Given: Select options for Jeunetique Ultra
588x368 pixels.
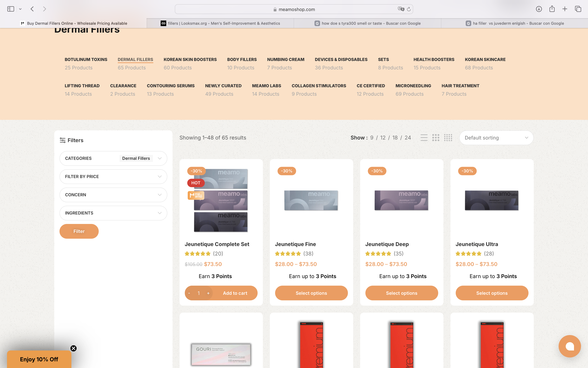Looking at the screenshot, I should point(492,293).
